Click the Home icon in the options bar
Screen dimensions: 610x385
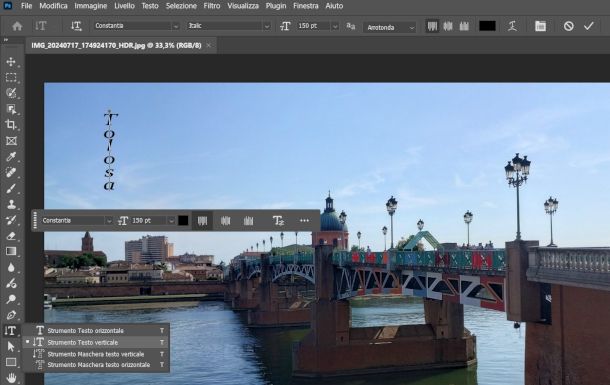pyautogui.click(x=17, y=26)
